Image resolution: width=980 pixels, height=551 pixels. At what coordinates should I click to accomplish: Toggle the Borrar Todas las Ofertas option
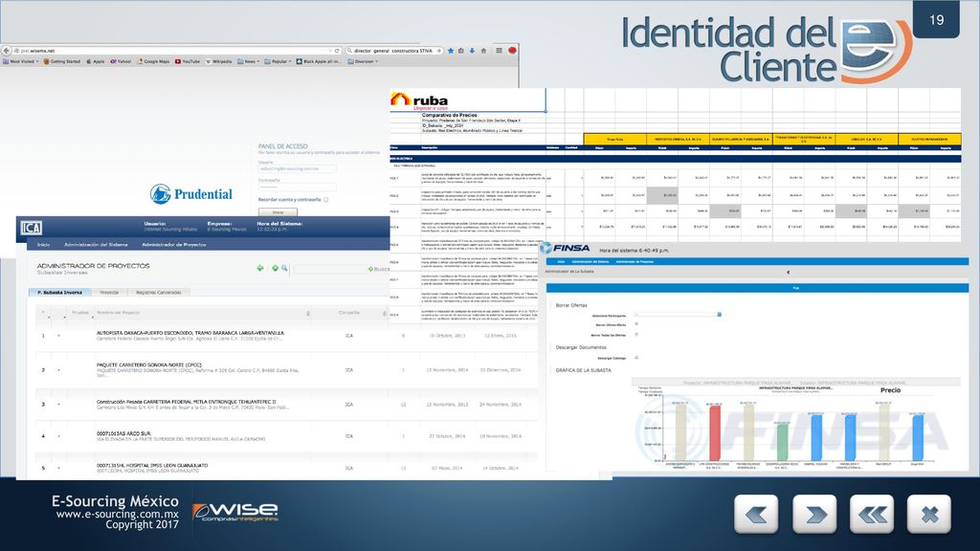(636, 334)
